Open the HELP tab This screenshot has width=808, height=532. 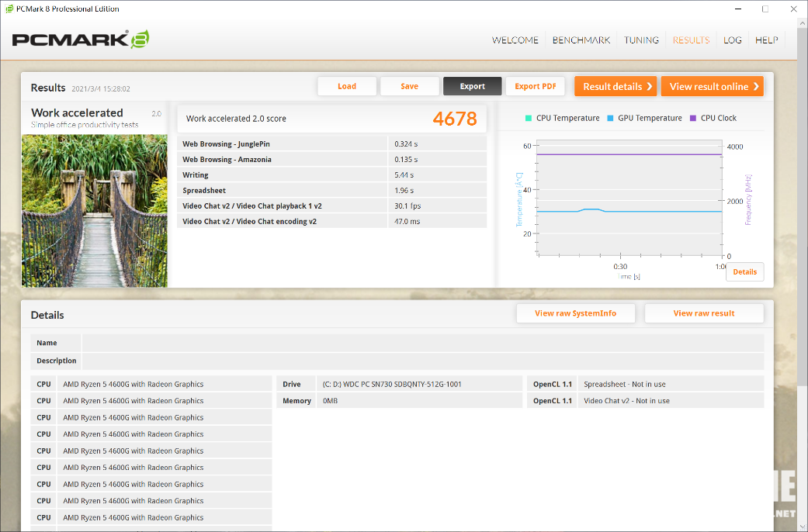(x=766, y=40)
